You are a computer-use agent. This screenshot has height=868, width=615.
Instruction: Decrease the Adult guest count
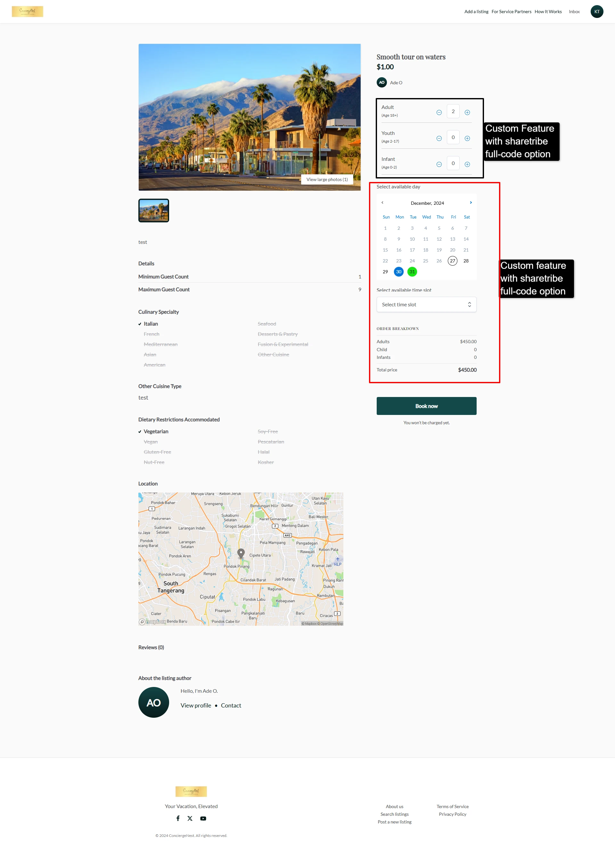click(x=439, y=112)
